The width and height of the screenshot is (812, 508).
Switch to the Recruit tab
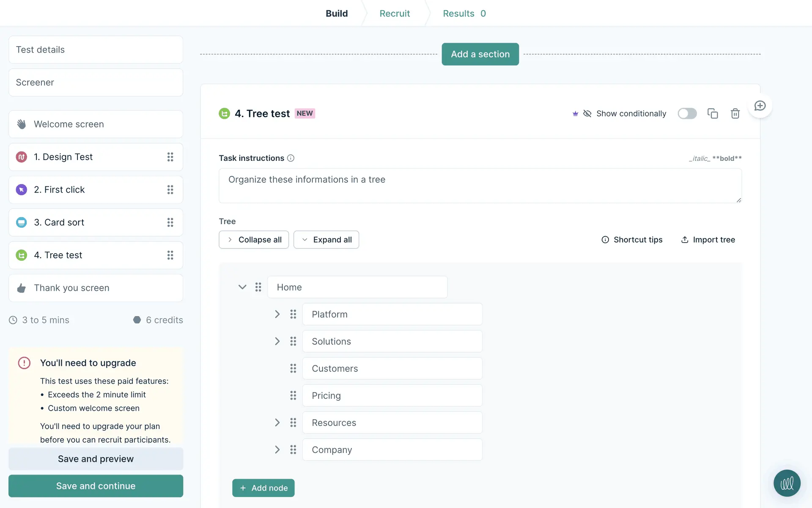[394, 14]
